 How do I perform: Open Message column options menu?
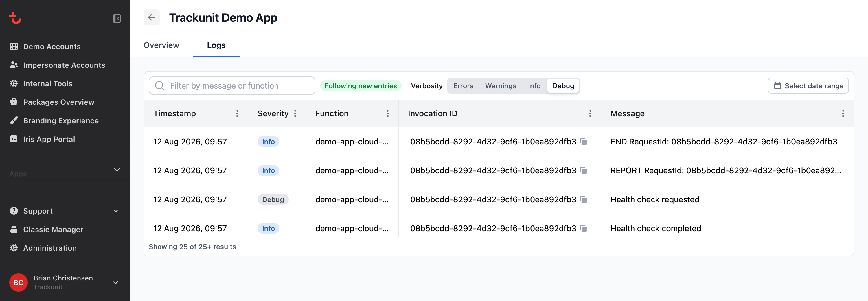(x=843, y=113)
